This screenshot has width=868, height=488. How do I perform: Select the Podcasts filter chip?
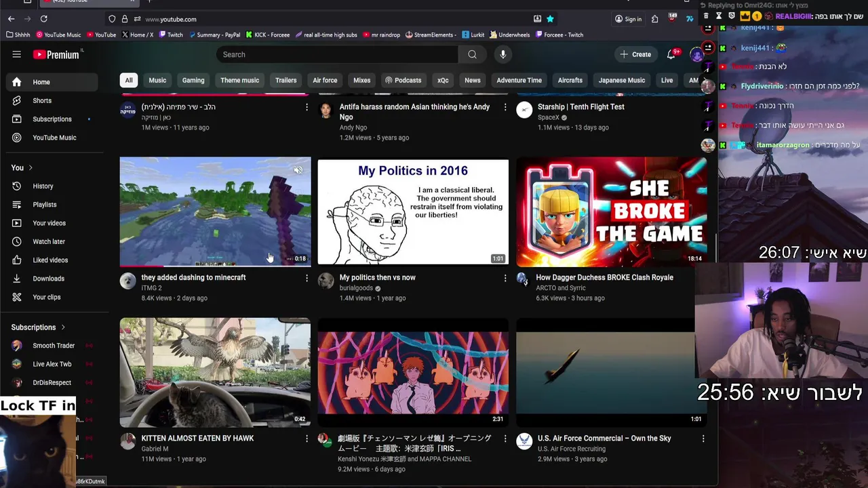(x=403, y=80)
